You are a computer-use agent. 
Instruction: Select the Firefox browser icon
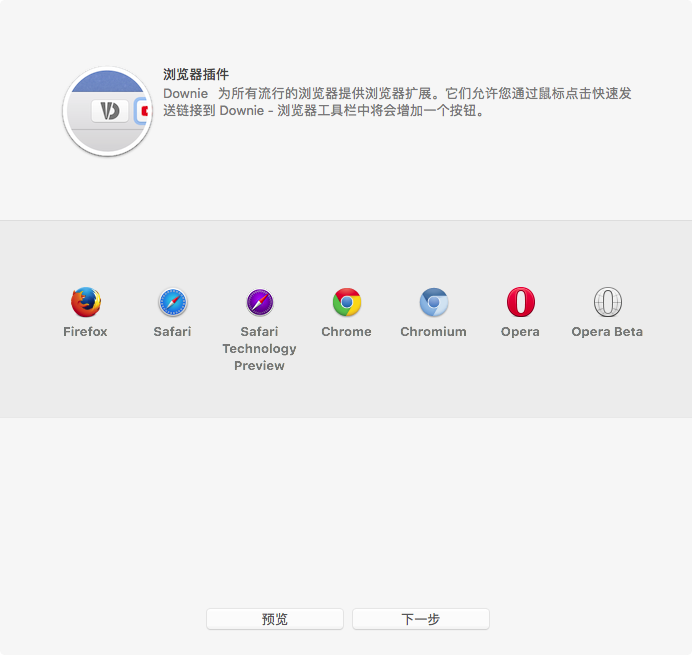86,302
